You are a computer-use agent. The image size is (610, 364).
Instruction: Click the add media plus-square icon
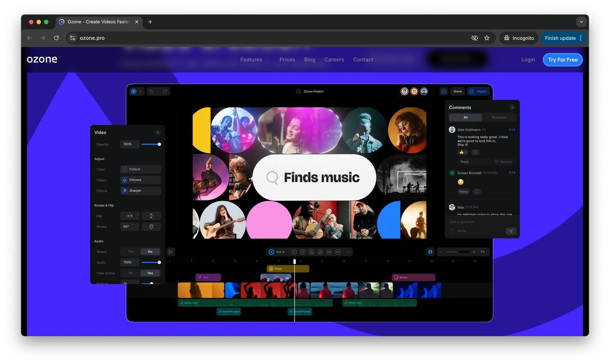(294, 252)
